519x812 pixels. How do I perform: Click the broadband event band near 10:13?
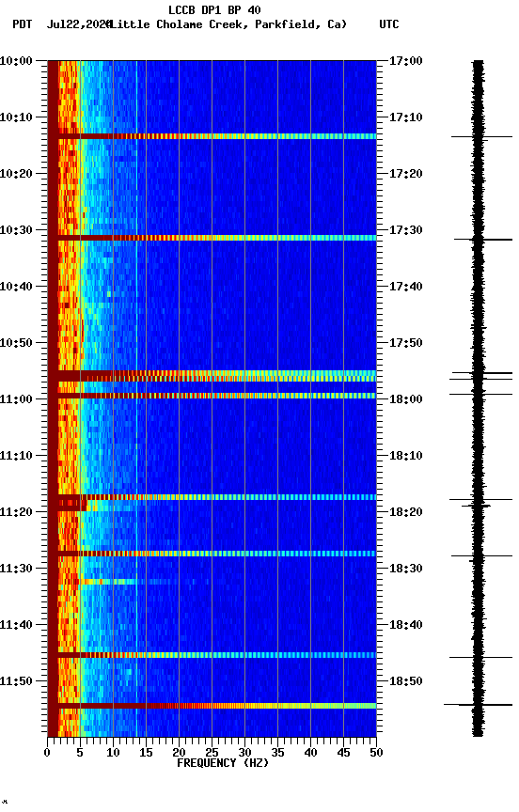tap(212, 136)
